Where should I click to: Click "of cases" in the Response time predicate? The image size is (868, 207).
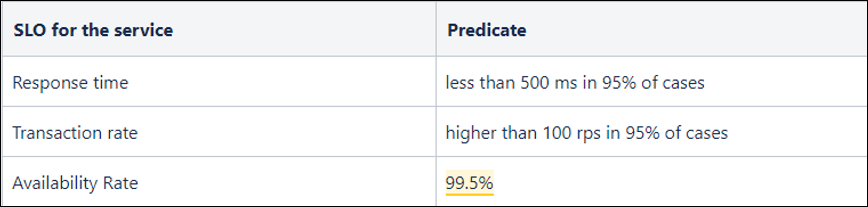(x=673, y=83)
